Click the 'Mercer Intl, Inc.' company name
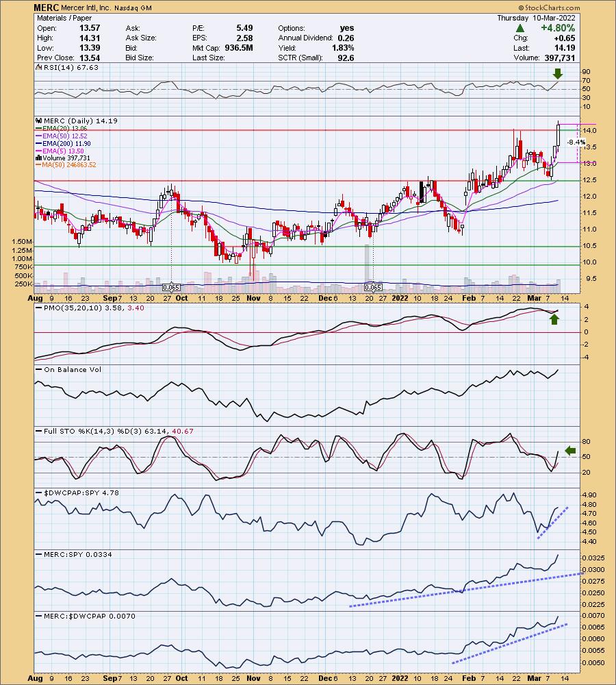 pos(86,8)
